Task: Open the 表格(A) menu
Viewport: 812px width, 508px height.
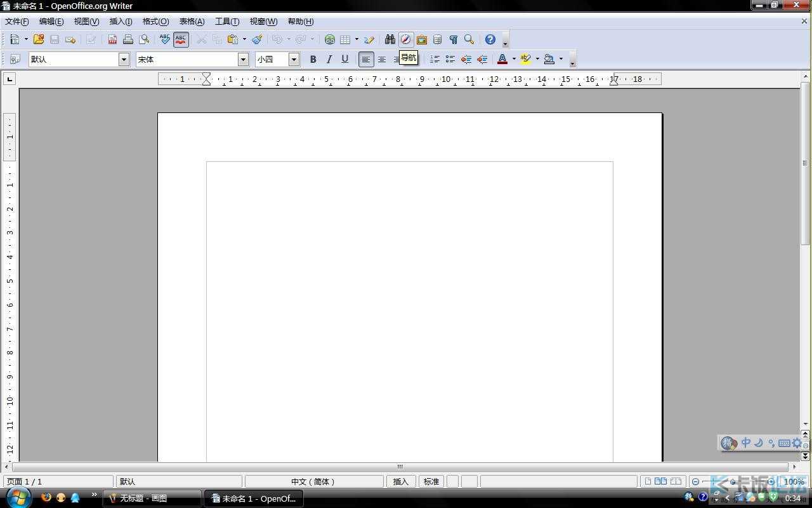Action: [192, 22]
